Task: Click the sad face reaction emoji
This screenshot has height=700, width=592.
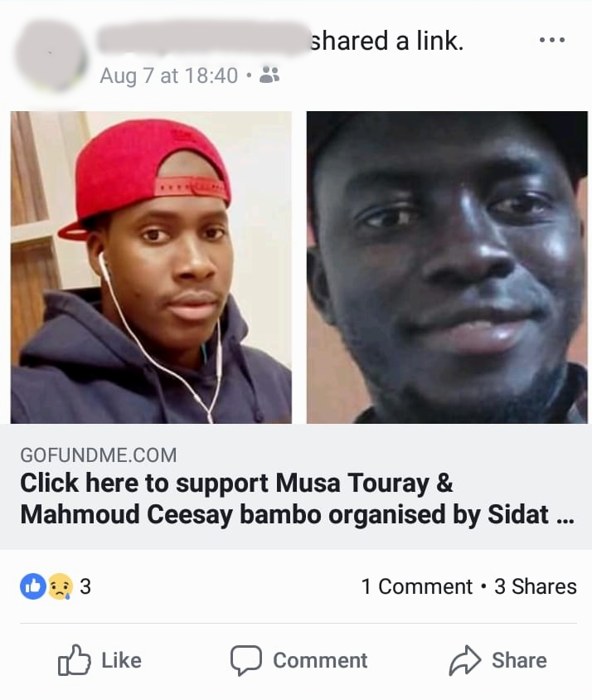Action: (x=60, y=586)
